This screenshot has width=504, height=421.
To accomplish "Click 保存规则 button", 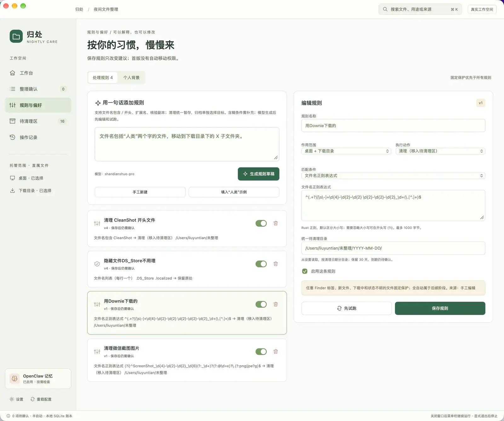I will (440, 308).
